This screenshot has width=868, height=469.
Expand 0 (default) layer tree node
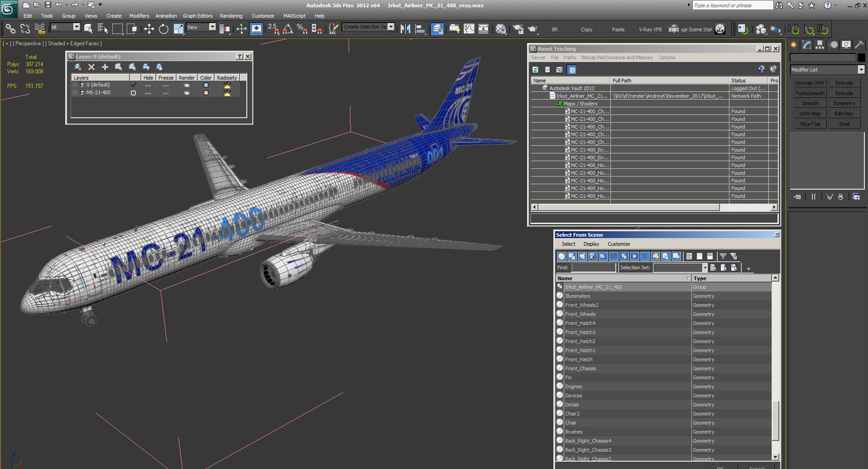[75, 85]
